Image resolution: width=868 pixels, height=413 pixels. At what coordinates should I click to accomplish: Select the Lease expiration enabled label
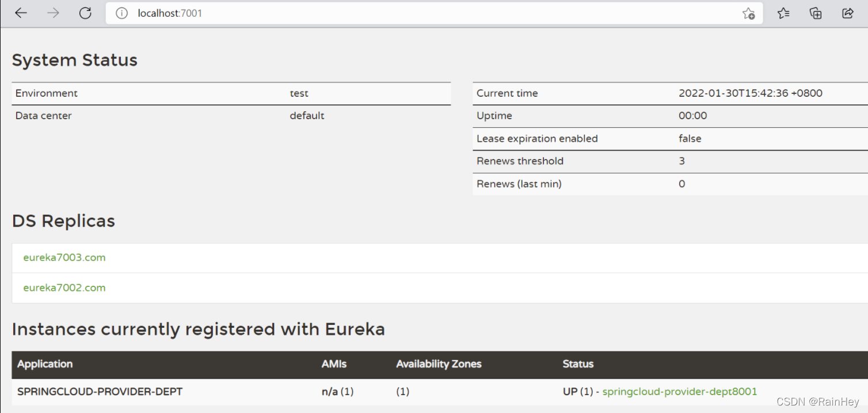coord(537,139)
